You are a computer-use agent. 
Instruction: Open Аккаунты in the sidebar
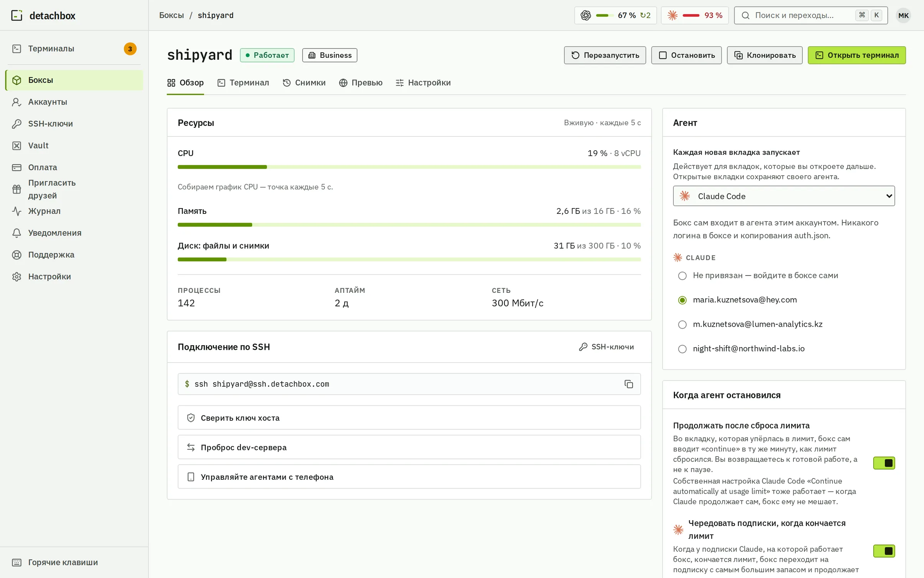point(74,102)
